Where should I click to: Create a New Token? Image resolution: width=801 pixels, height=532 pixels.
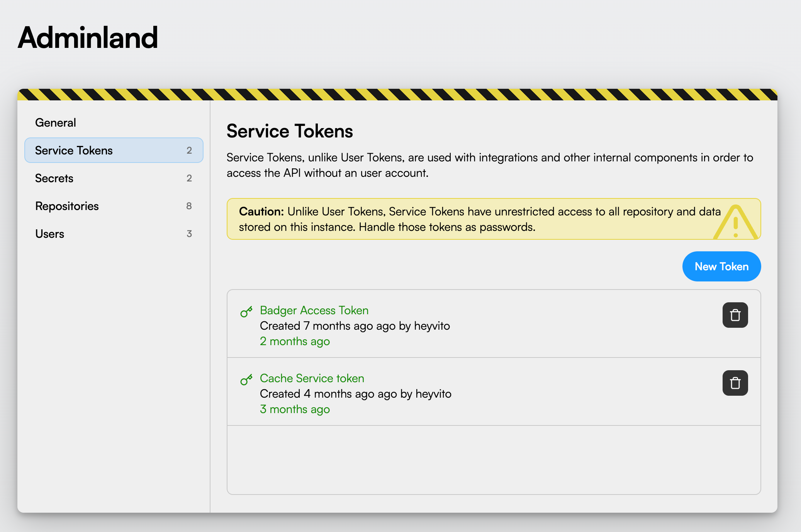click(x=721, y=266)
